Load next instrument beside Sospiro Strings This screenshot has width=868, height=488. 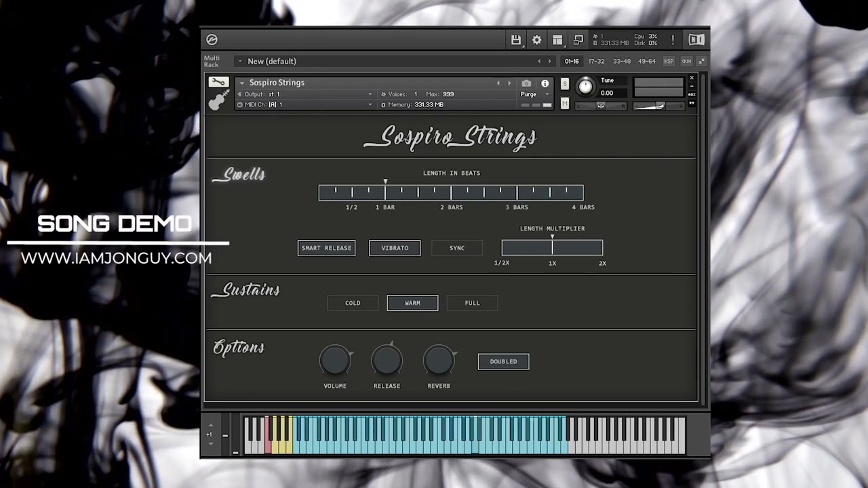509,83
